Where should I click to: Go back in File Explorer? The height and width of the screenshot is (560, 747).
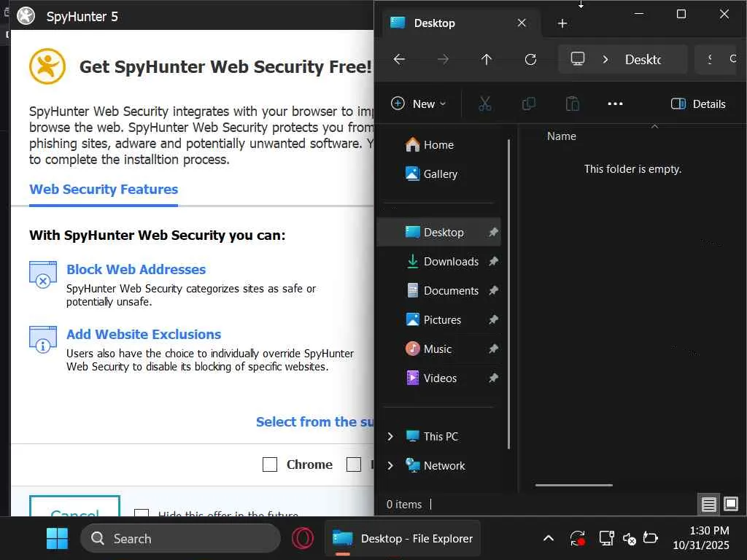399,59
